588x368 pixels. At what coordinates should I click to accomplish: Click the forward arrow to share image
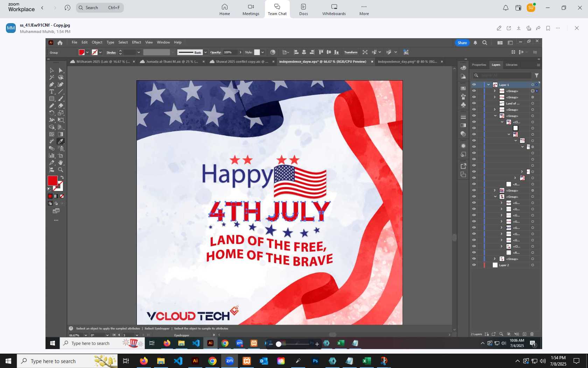pyautogui.click(x=538, y=28)
